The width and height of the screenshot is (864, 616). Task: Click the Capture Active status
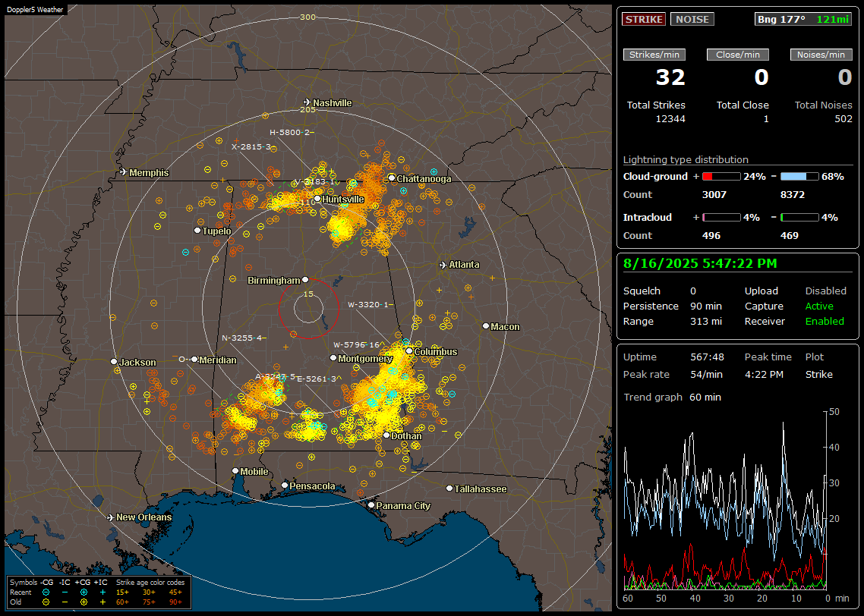(x=818, y=306)
